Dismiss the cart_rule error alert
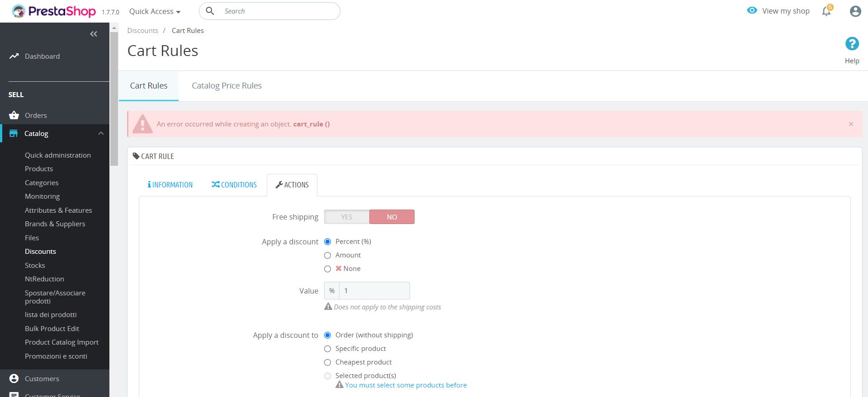 tap(851, 124)
